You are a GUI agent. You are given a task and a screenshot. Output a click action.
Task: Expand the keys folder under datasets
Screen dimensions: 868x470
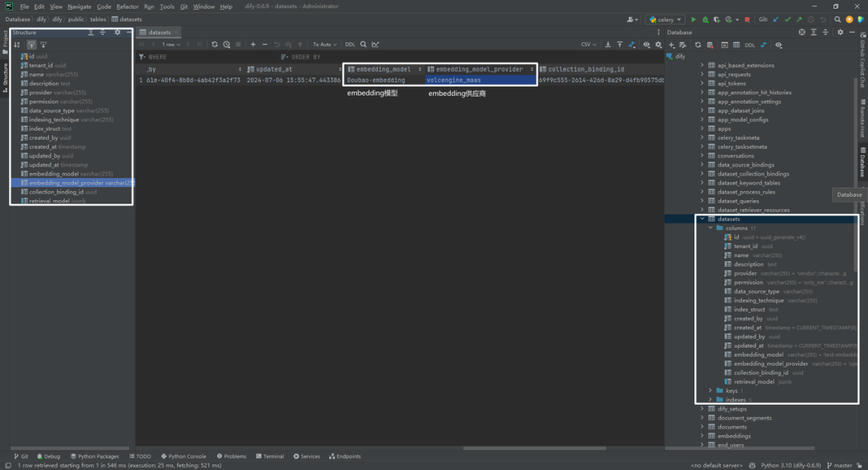(x=710, y=390)
